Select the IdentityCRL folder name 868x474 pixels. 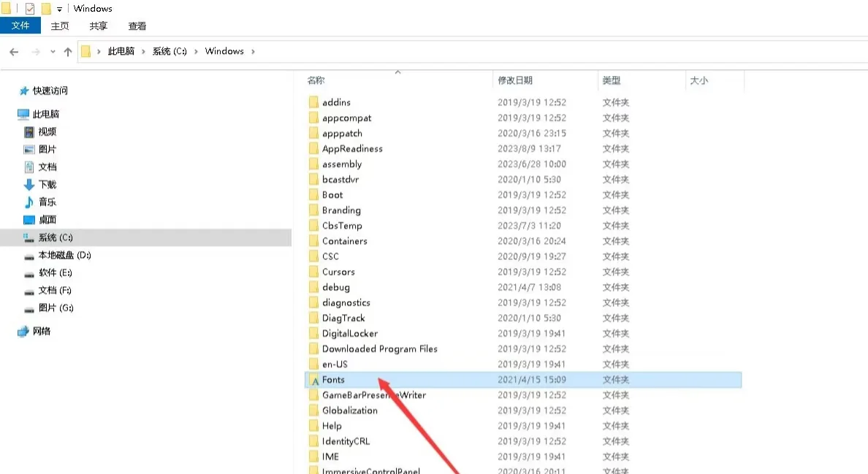click(346, 441)
